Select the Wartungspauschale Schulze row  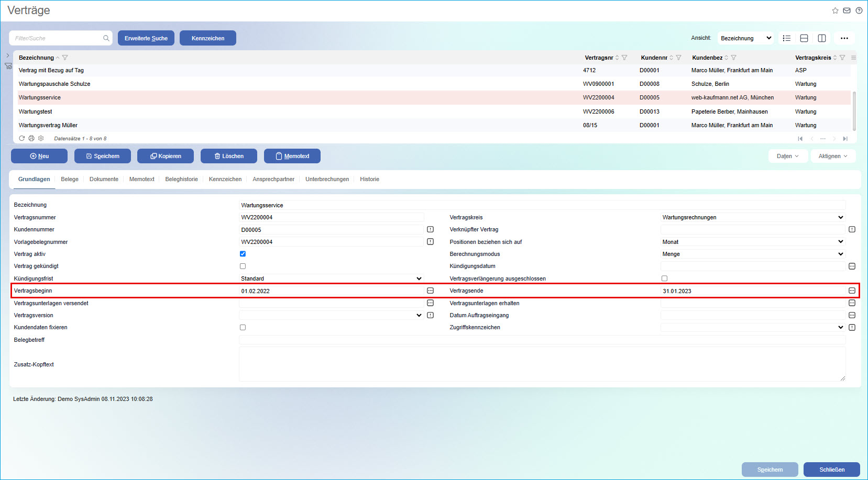click(x=434, y=84)
